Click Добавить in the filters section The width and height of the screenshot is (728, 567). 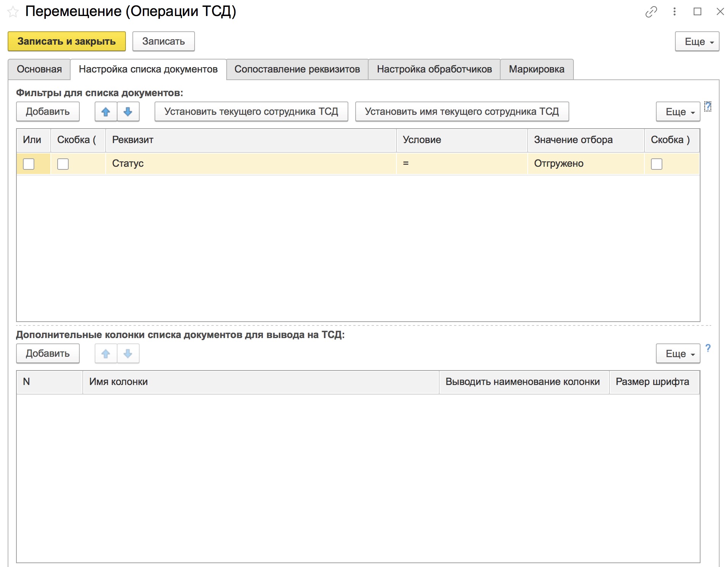(48, 112)
